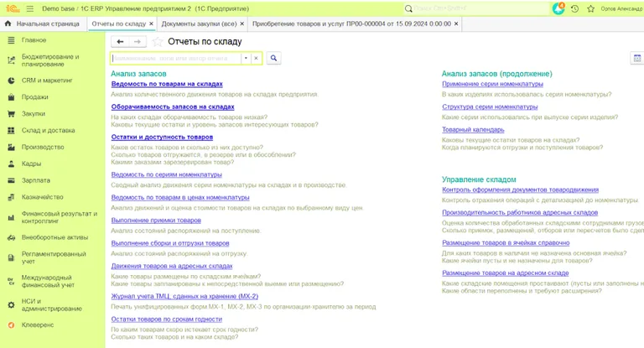Click into the report name search input
Viewport: 644px width, 348px height.
coord(176,59)
